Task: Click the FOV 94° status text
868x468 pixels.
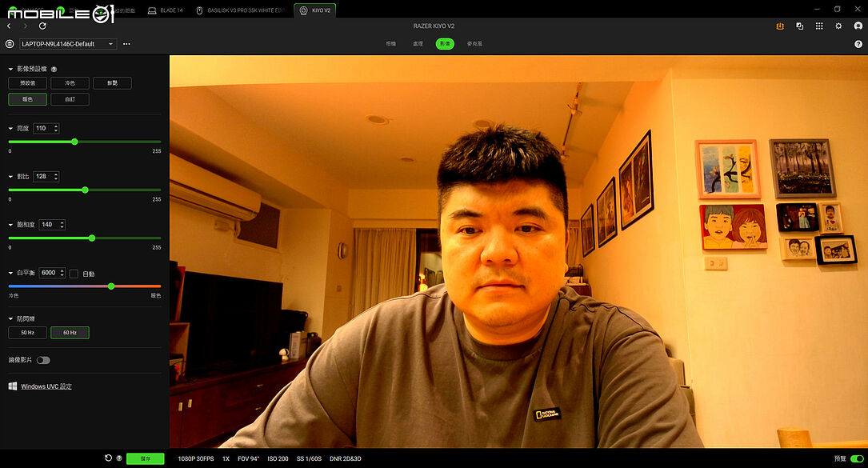Action: tap(249, 458)
